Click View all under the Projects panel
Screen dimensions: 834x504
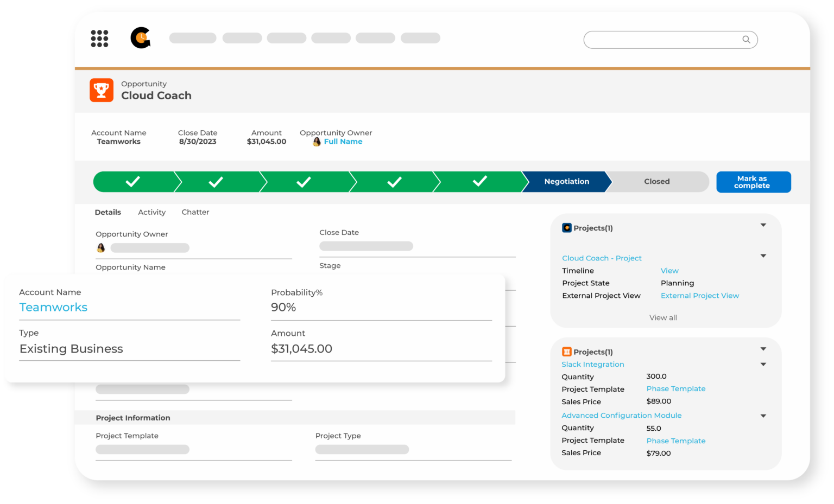(663, 317)
